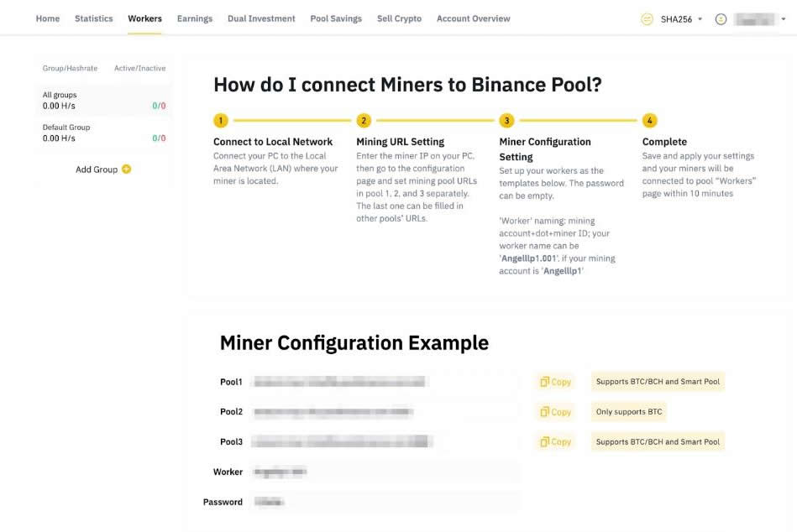Select the All groups row

point(104,101)
